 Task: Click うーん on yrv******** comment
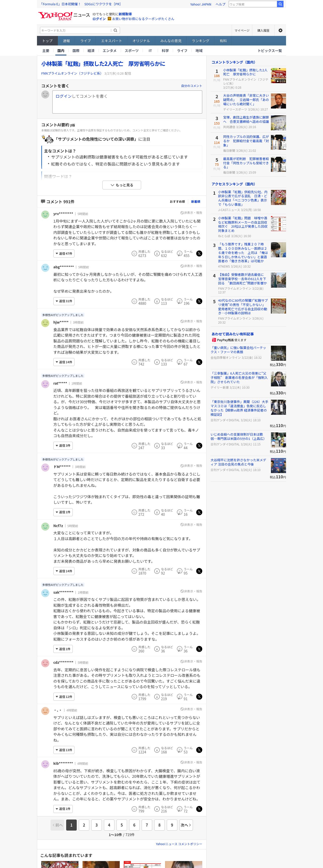[x=185, y=254]
